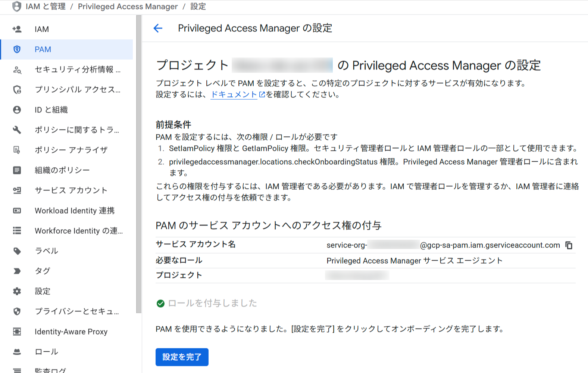Open the タグ sidebar item
Screen dimensions: 588x373
coord(42,271)
